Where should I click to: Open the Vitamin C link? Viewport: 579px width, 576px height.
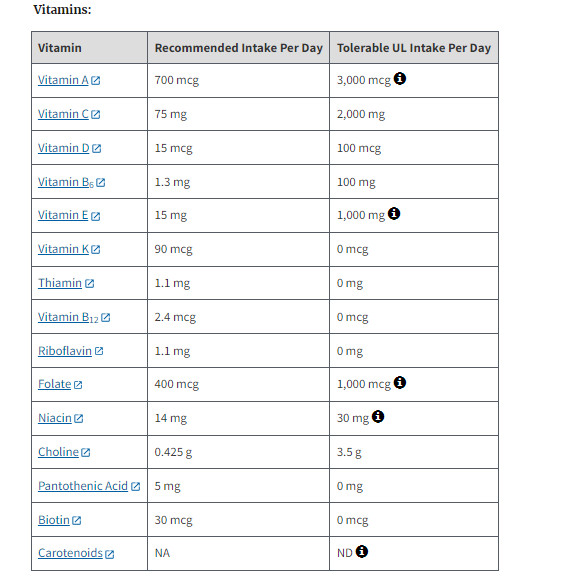pos(63,114)
